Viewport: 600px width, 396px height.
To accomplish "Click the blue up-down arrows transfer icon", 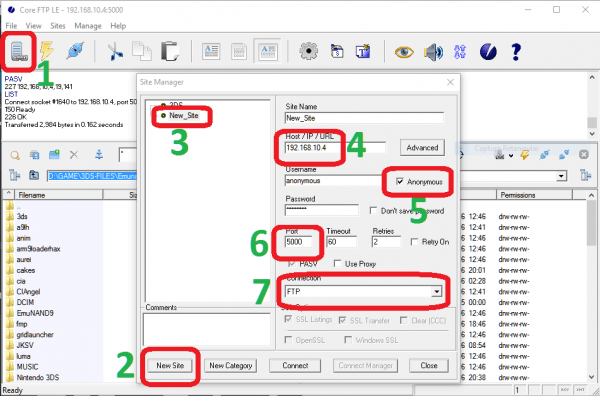I will coord(460,52).
